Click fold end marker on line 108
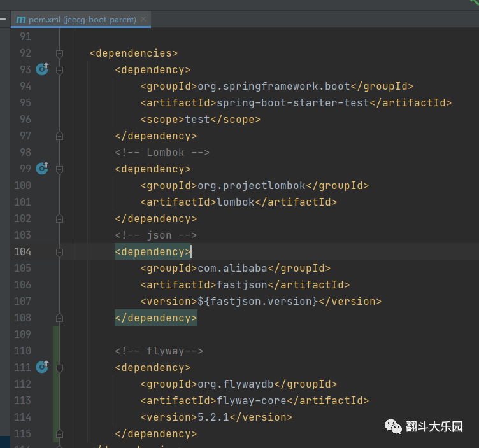 [59, 318]
